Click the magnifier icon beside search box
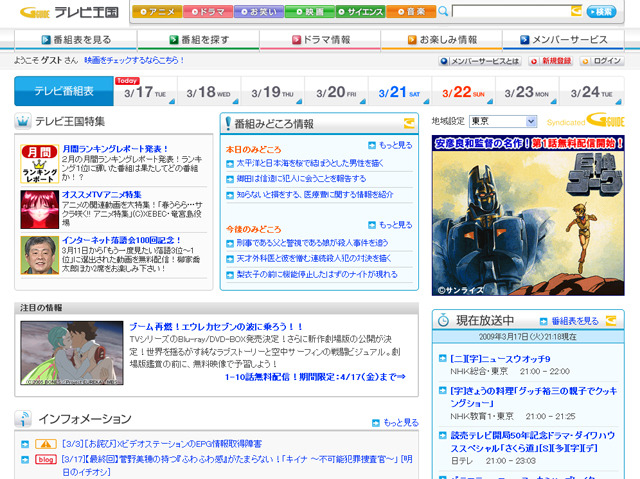640x479 pixels. [443, 11]
